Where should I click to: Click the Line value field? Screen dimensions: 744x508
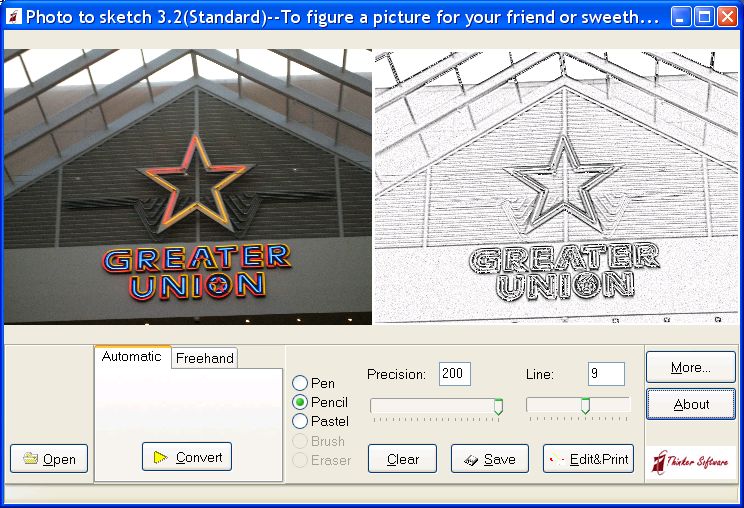point(606,374)
